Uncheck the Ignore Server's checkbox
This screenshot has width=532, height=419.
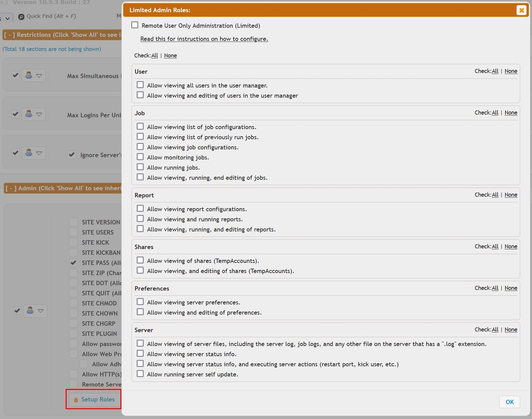[x=72, y=155]
